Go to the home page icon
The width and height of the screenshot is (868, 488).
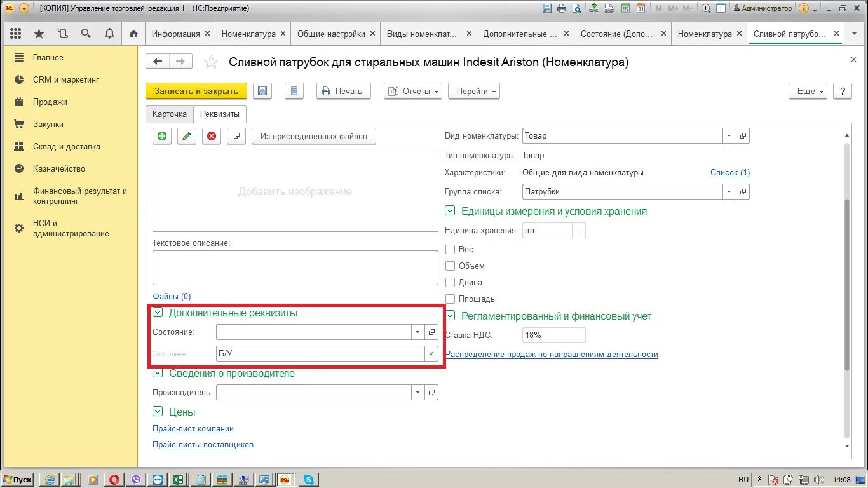tap(133, 34)
